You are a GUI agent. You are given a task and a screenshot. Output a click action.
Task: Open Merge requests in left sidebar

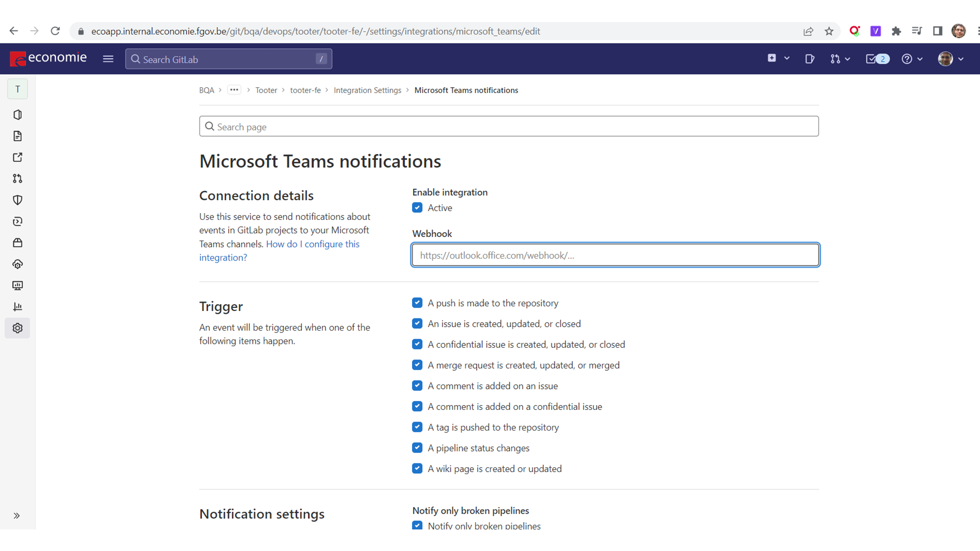[18, 179]
